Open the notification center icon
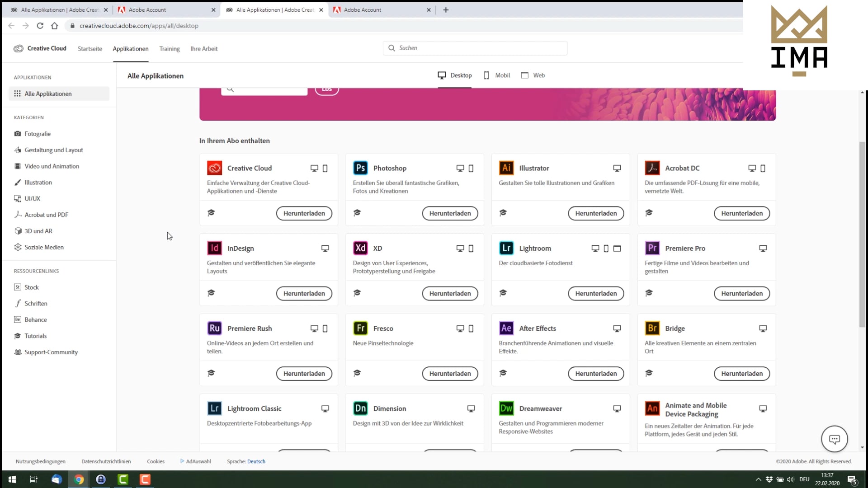 point(852,479)
